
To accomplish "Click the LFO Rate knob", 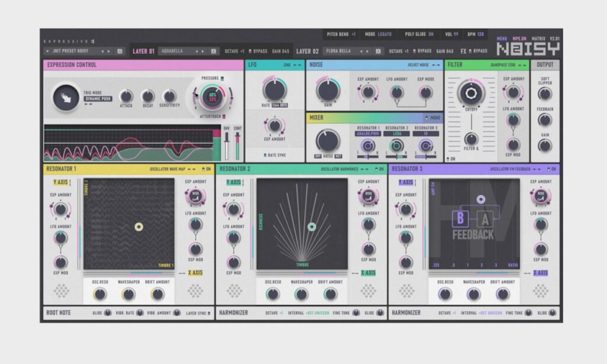I will 274,90.
